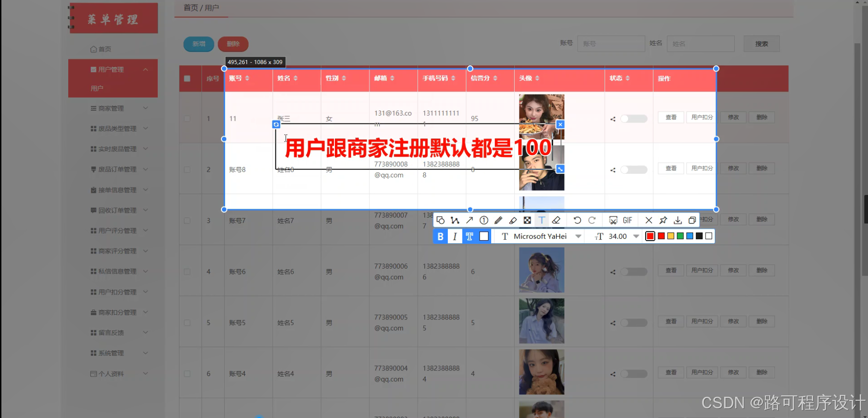The image size is (868, 418).
Task: Click the 搜索 button
Action: pos(761,44)
